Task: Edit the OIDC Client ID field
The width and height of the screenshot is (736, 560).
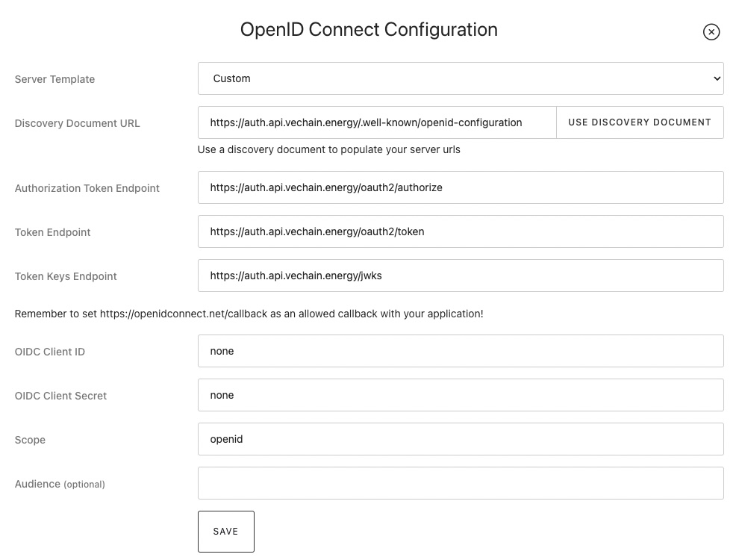Action: point(460,351)
